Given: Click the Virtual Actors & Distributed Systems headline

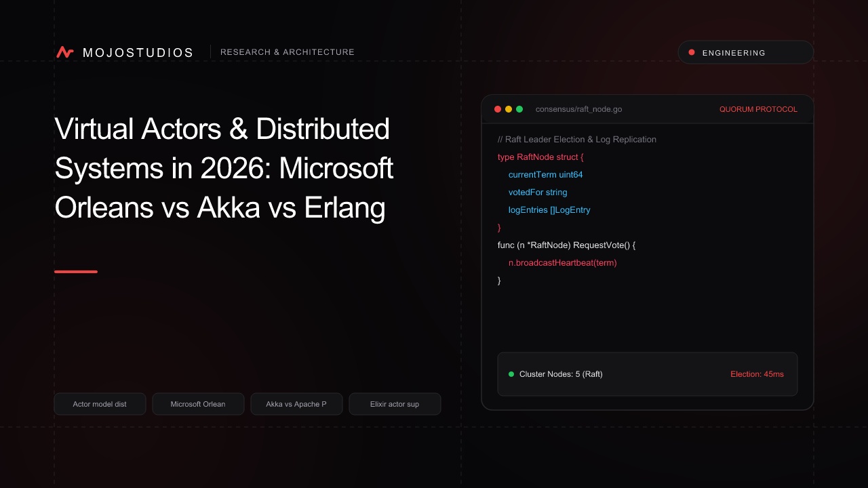Looking at the screenshot, I should 224,168.
